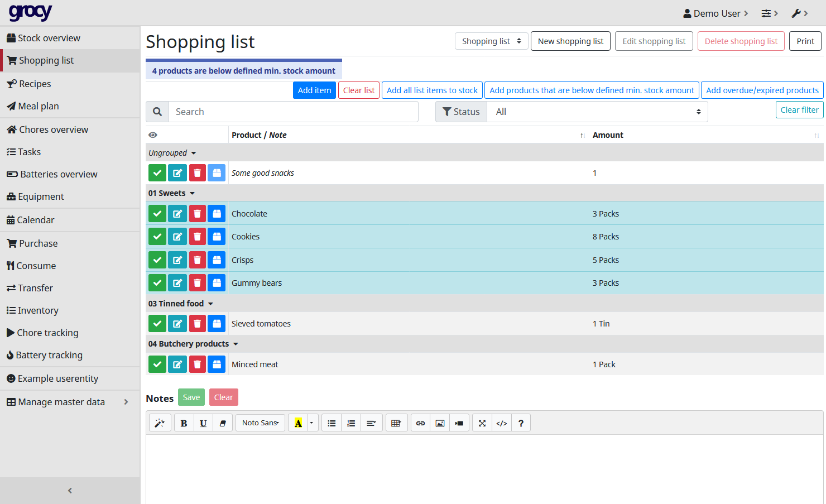Toggle column visibility with the eye icon

click(x=153, y=135)
